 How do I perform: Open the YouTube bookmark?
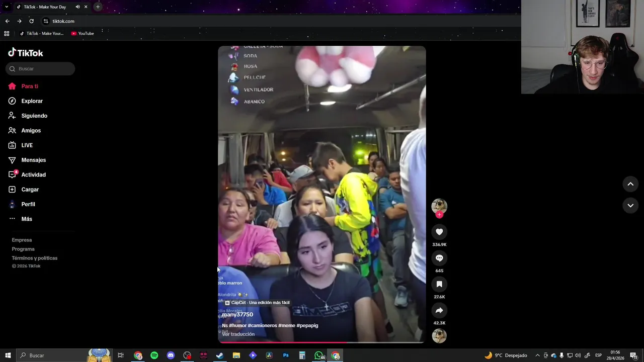coord(83,34)
